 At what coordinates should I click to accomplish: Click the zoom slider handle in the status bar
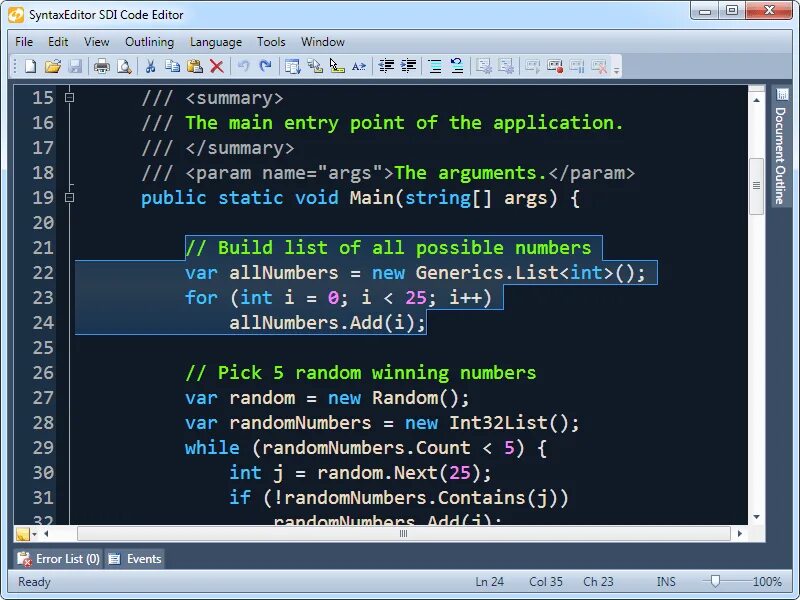pos(715,581)
